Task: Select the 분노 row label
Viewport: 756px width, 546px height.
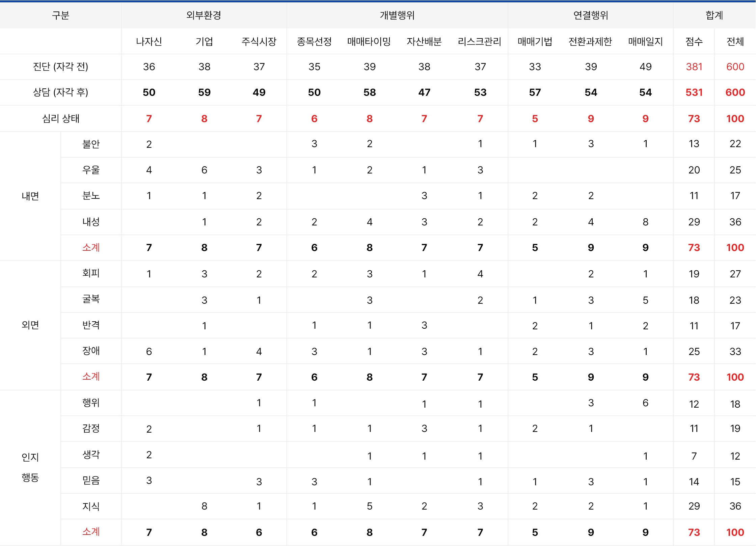Action: tap(91, 195)
